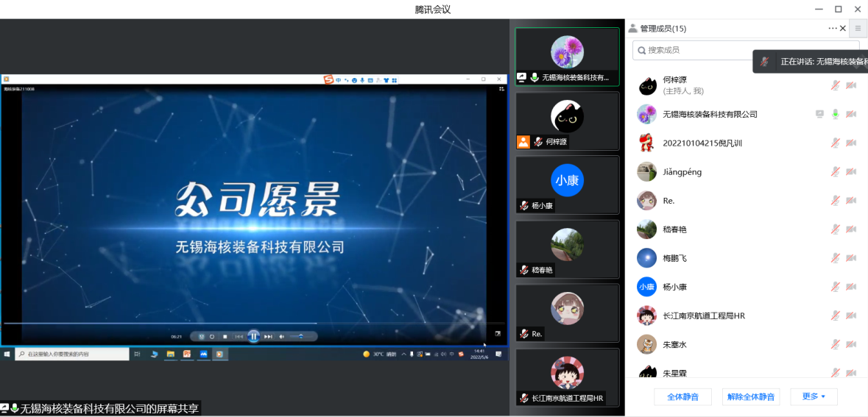Toggle camera icon for 何梓源 in list

[851, 85]
